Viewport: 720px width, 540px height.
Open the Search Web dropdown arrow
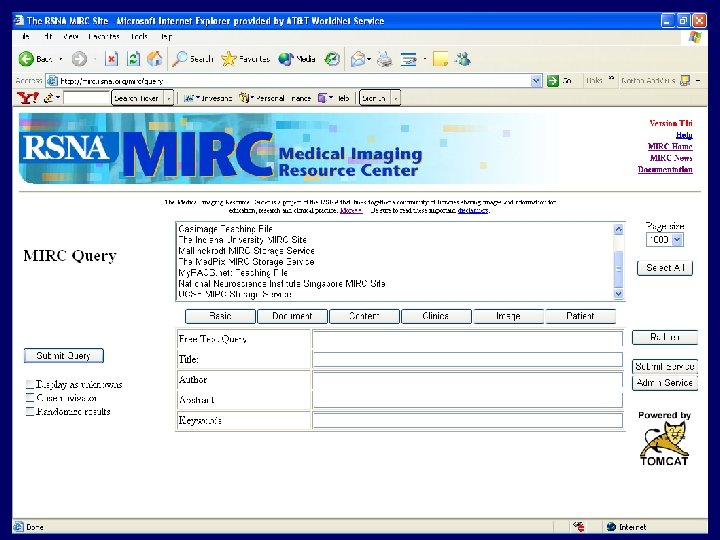[169, 98]
